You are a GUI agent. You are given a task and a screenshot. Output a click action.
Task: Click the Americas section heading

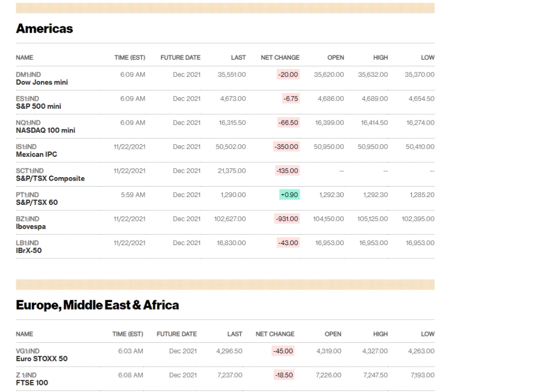(44, 29)
